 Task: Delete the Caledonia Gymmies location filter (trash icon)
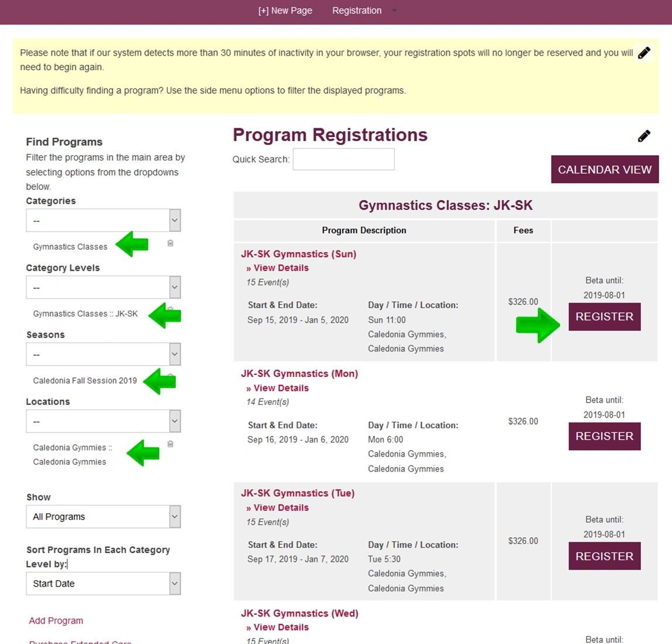point(170,444)
